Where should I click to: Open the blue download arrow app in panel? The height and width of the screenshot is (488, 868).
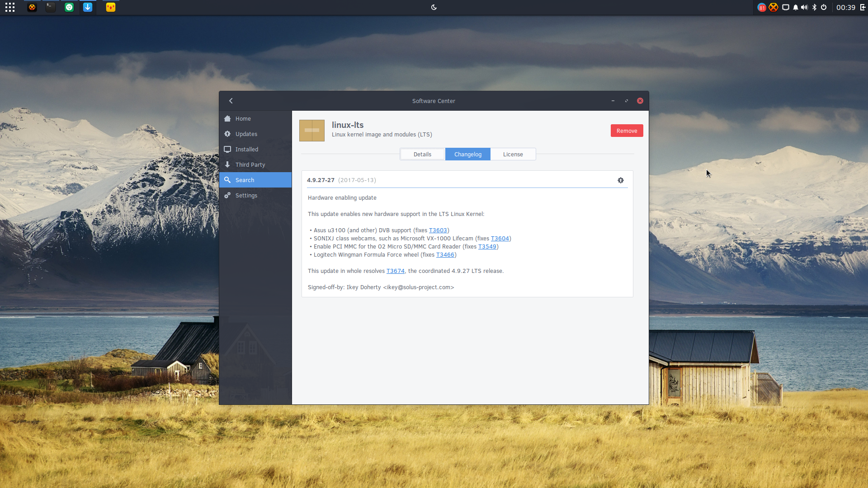coord(88,7)
